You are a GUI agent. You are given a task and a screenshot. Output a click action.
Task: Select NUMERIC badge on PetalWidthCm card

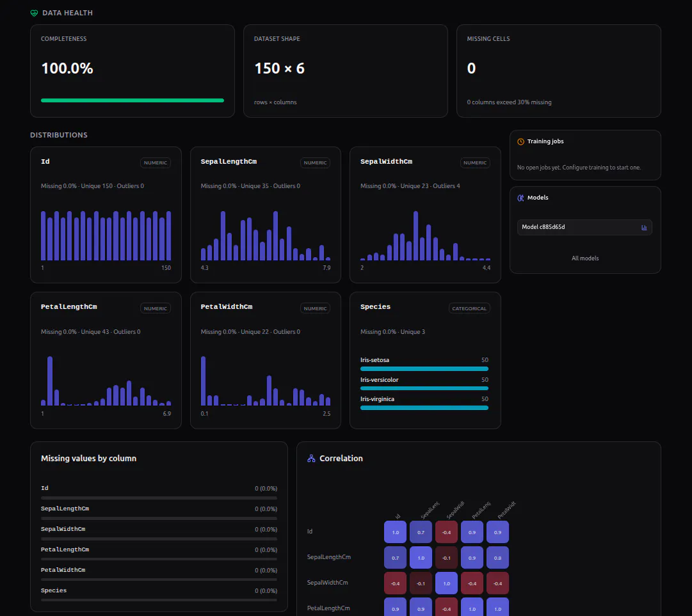click(x=315, y=308)
